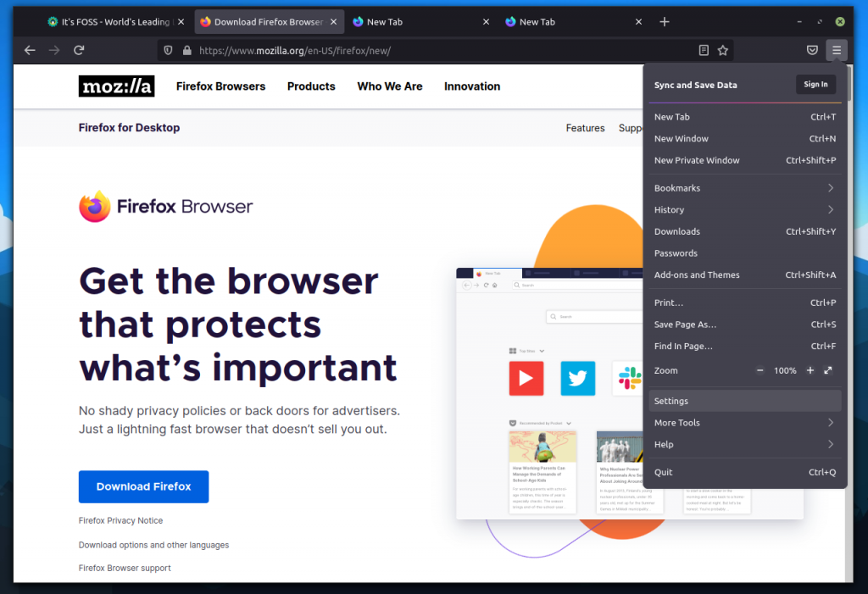Toggle reader view icon in address bar
868x594 pixels.
point(704,51)
